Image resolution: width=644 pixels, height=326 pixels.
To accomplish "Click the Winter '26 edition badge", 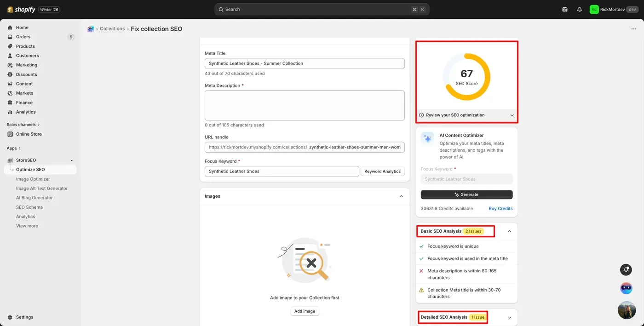I will [49, 10].
